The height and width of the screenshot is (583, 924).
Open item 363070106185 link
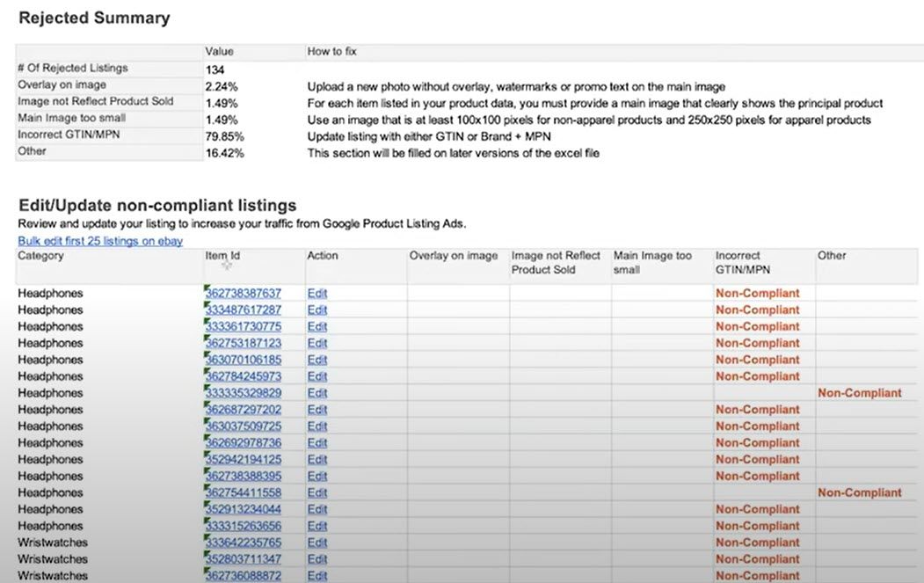[244, 360]
